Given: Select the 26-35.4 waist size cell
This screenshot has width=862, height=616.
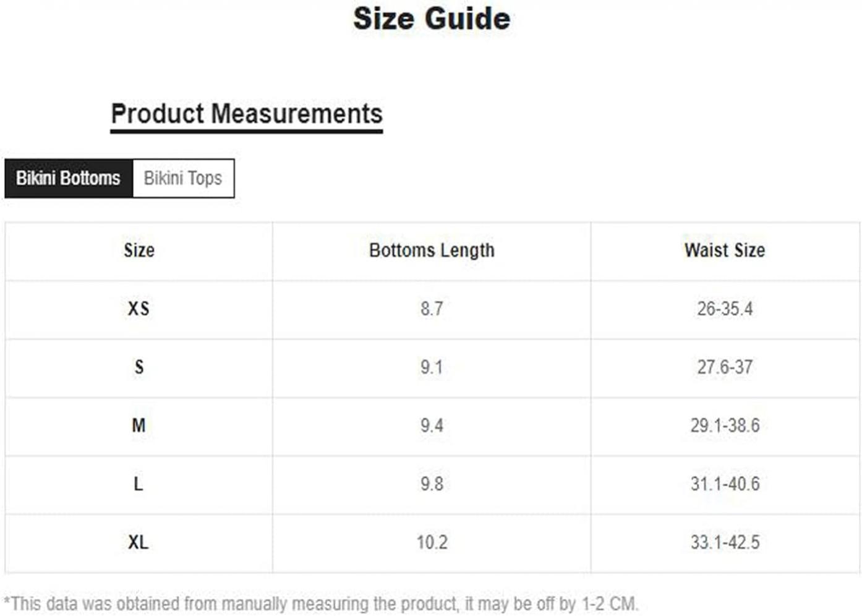Looking at the screenshot, I should 725,309.
